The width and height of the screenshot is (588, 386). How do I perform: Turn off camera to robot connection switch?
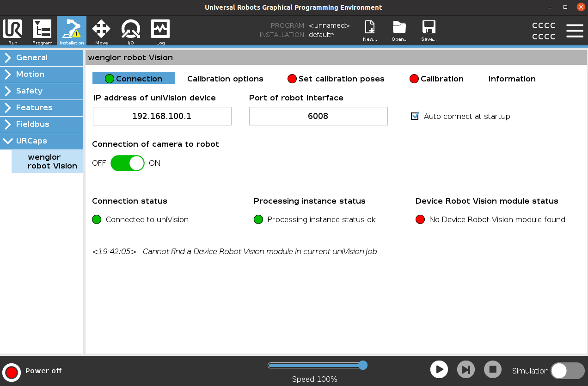[x=128, y=163]
